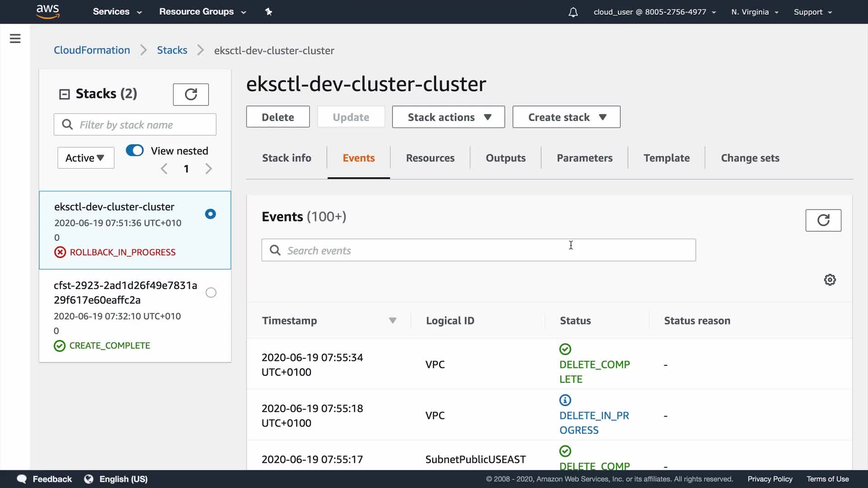Open the hamburger navigation menu
868x488 pixels.
pyautogui.click(x=15, y=38)
